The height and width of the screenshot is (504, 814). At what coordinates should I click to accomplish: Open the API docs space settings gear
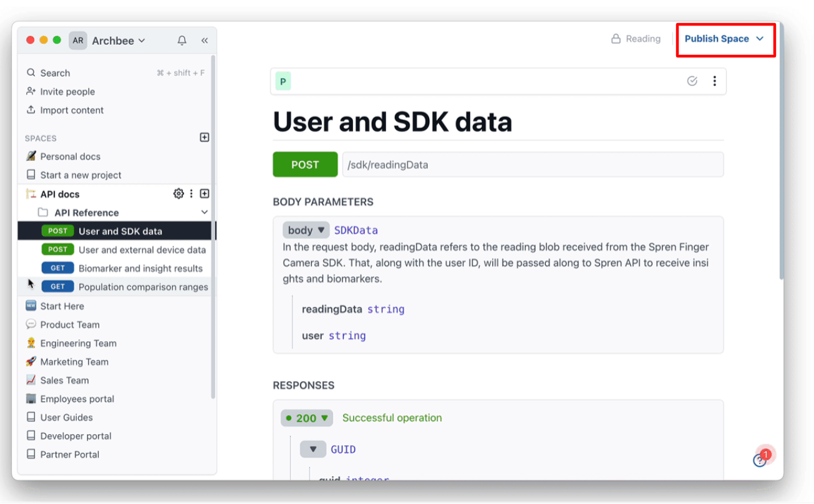coord(178,193)
